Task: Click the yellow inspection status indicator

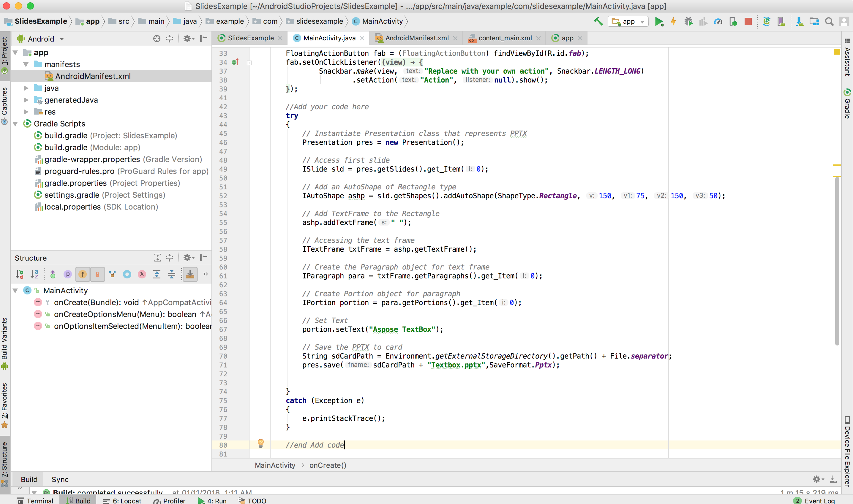Action: [x=837, y=52]
